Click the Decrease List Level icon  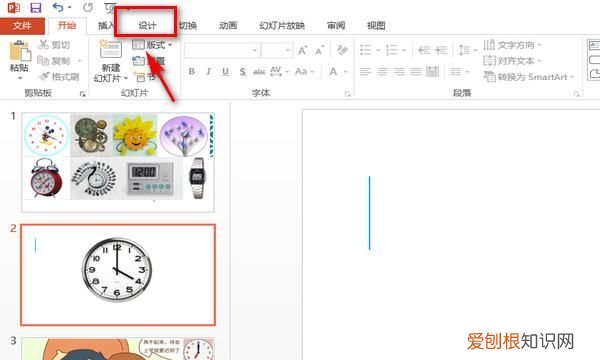click(424, 50)
